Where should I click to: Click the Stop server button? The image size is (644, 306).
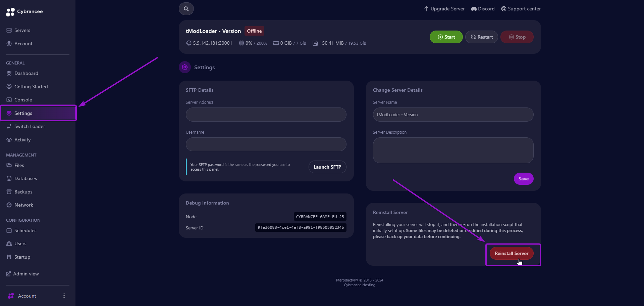tap(517, 37)
